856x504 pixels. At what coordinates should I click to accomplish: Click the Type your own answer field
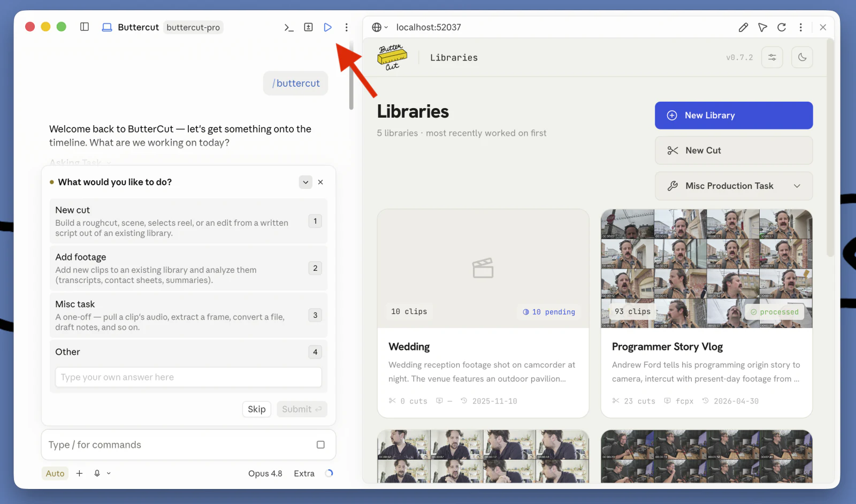tap(188, 377)
